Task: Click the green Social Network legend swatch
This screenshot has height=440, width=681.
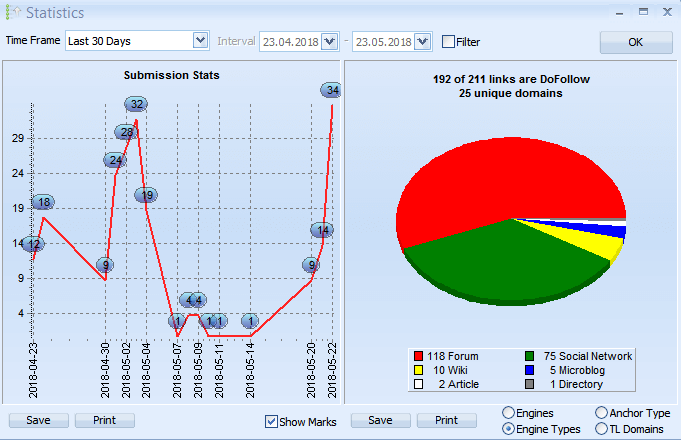Action: 529,356
